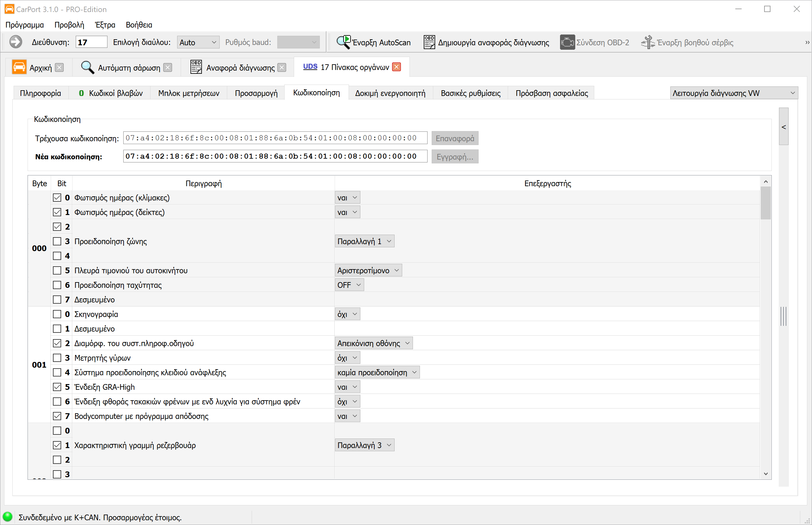Close the Αυτόματη σάρωση tab

[x=168, y=67]
